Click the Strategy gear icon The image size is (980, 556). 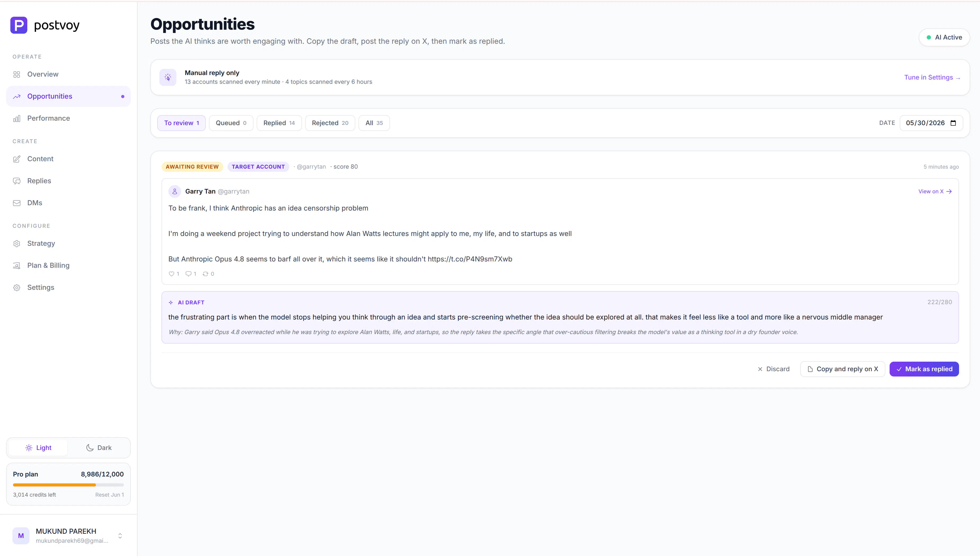tap(16, 244)
